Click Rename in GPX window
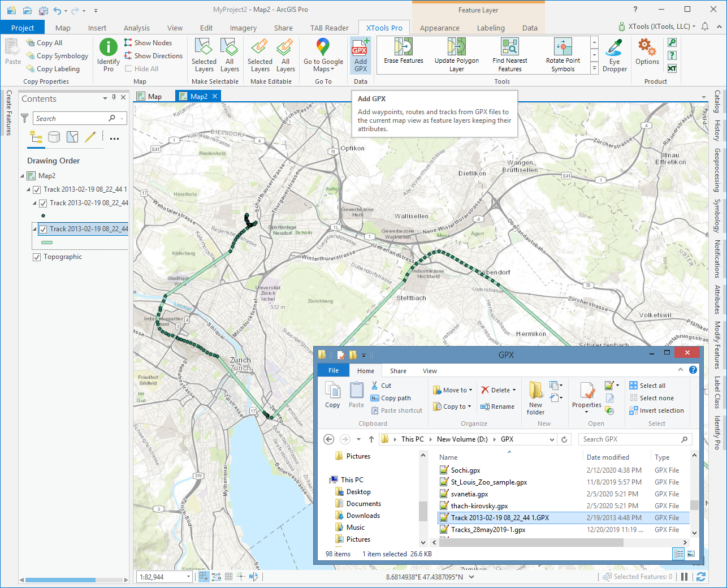 [497, 407]
